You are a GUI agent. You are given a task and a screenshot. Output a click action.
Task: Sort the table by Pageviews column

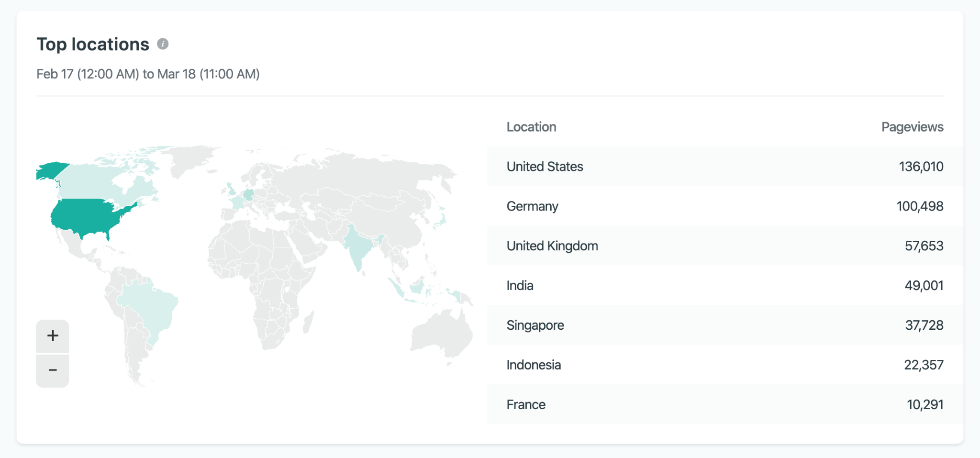(912, 127)
